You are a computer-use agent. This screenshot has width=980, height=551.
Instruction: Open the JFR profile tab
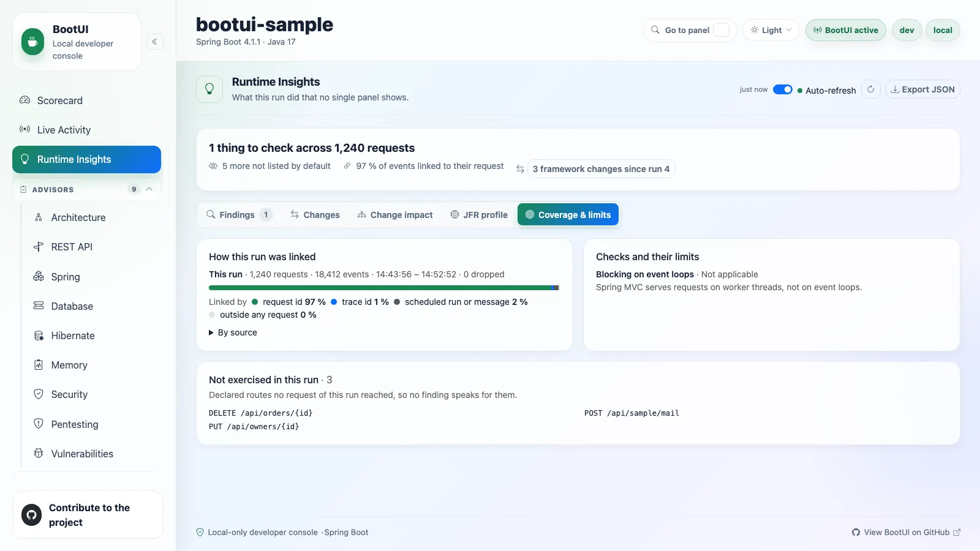[x=479, y=215]
